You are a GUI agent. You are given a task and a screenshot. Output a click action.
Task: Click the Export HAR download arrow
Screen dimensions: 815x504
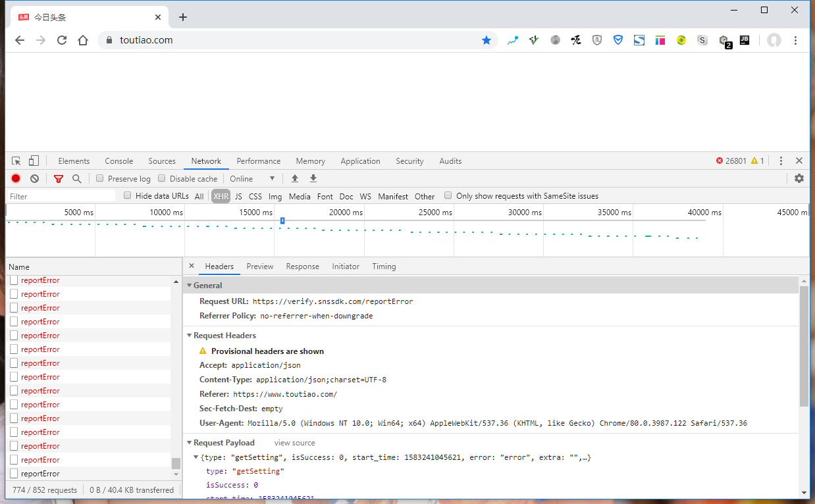tap(313, 178)
